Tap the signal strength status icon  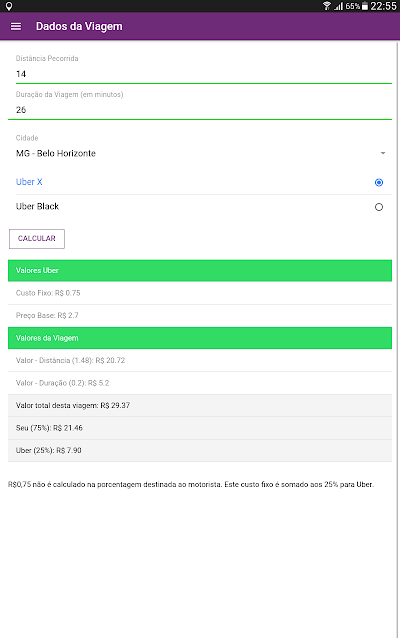pos(338,6)
